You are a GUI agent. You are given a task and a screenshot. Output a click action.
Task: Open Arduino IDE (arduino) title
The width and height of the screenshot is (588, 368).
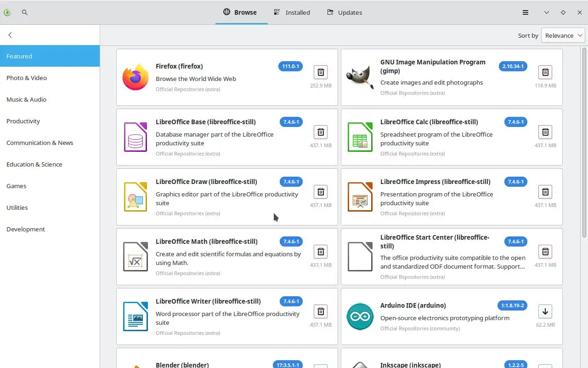(x=413, y=305)
